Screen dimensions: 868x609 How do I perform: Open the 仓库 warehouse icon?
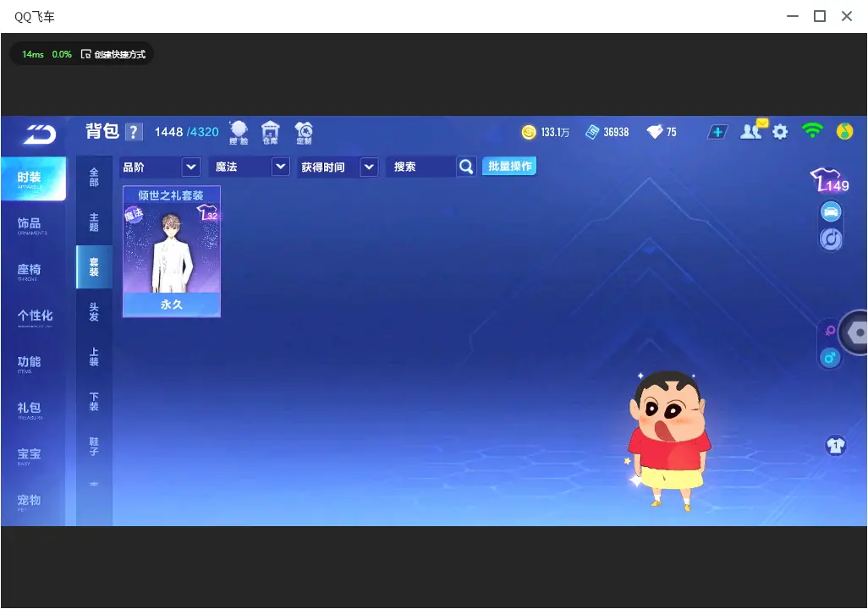[x=270, y=132]
